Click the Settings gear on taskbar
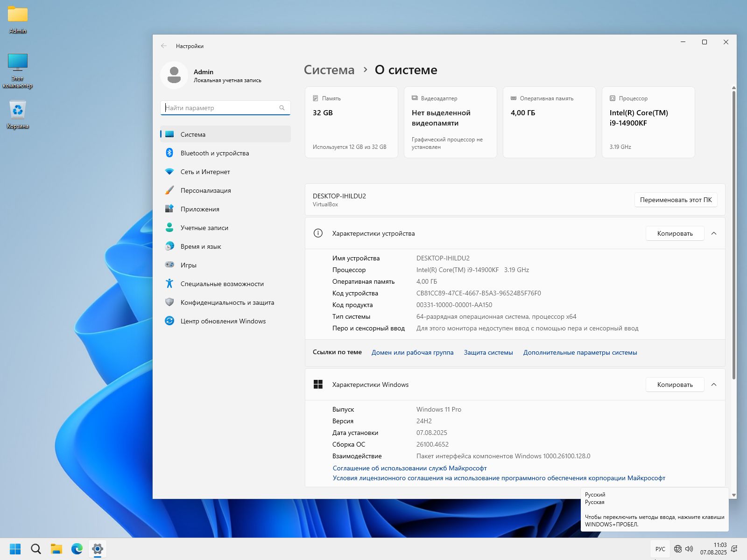This screenshot has width=747, height=560. 98,549
